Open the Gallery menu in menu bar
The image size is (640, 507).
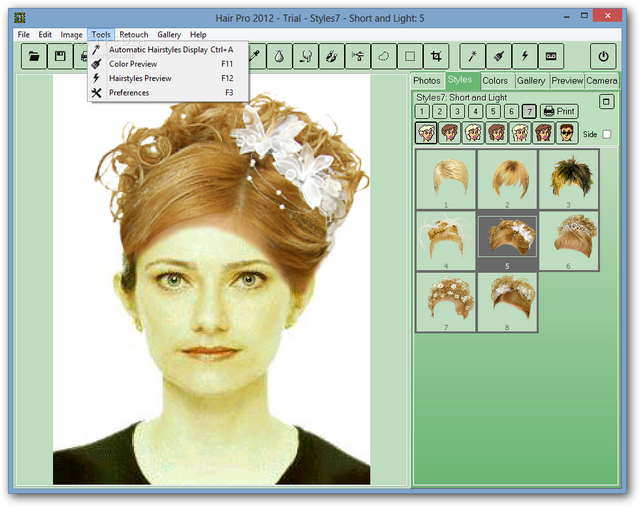[x=169, y=35]
